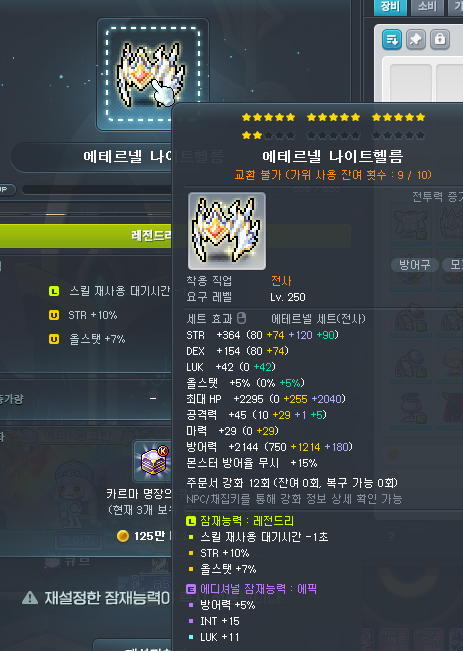Viewport: 463px width, 651px height.
Task: Click the inventory sort icon
Action: pyautogui.click(x=392, y=39)
